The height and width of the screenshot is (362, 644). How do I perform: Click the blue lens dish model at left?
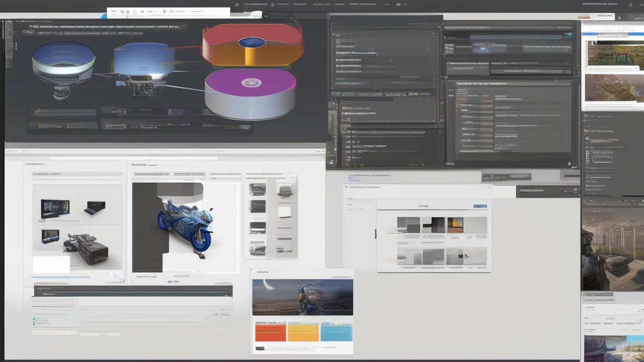point(63,63)
